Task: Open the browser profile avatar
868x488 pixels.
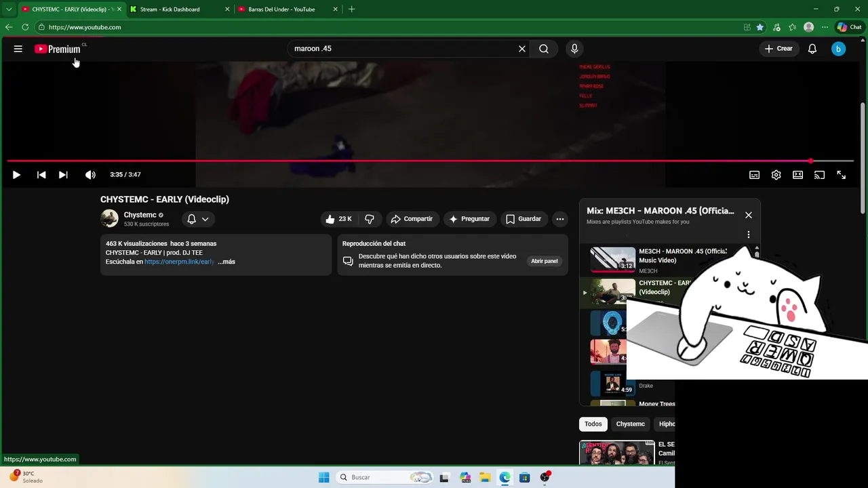Action: click(x=808, y=27)
